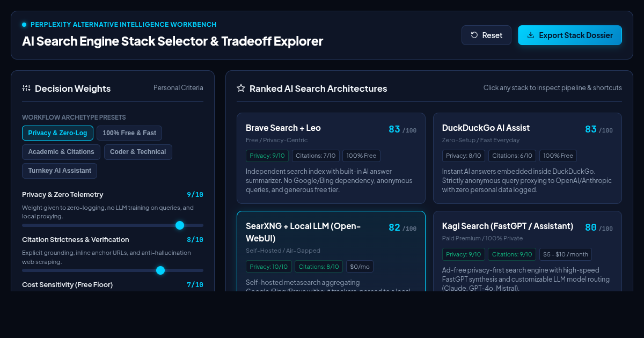Open the DuckDuckGo AI Assist stack card

[x=528, y=158]
